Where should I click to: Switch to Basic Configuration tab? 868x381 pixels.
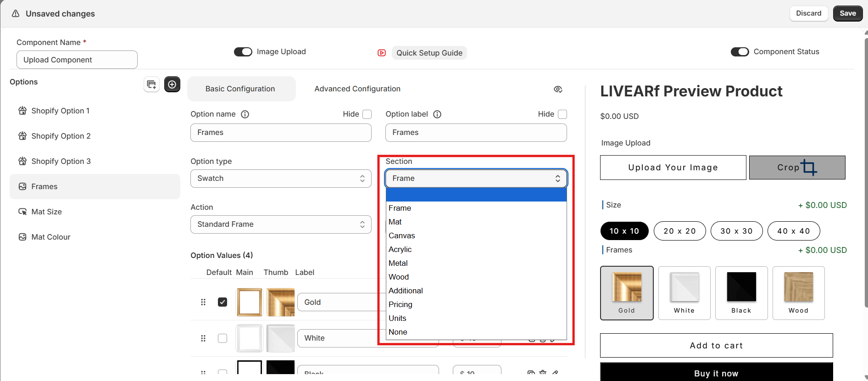tap(241, 89)
